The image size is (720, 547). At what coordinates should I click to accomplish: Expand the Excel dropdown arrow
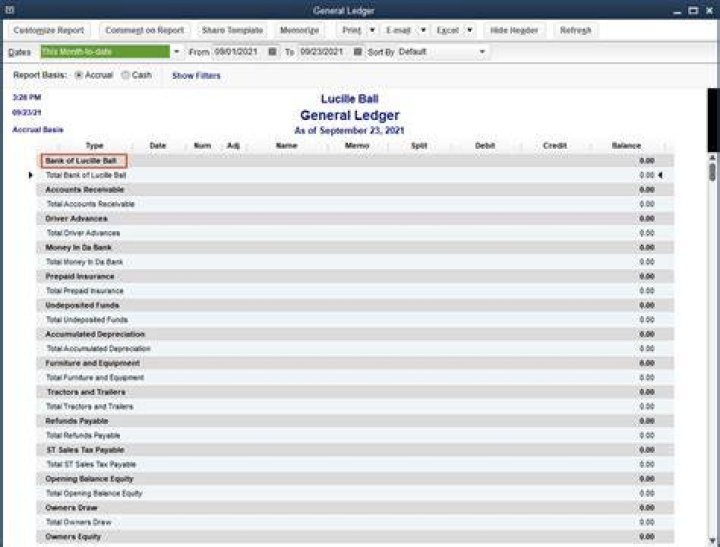point(470,30)
